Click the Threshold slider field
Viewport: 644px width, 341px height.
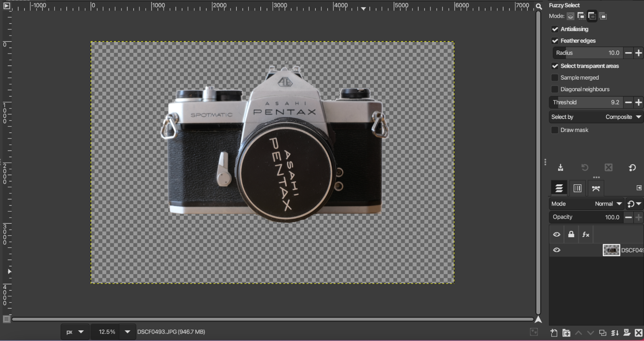586,102
